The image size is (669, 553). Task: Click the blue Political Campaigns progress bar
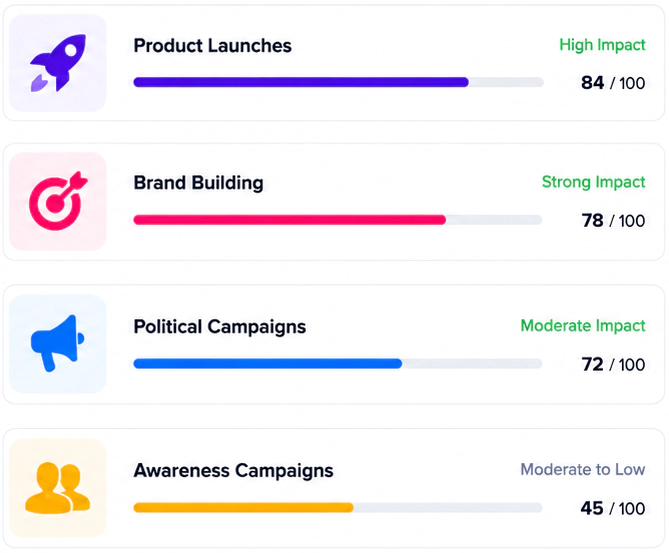coord(337,364)
